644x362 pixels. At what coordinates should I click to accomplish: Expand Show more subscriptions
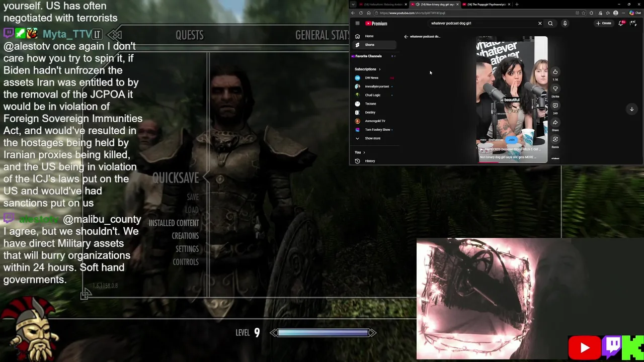tap(372, 138)
